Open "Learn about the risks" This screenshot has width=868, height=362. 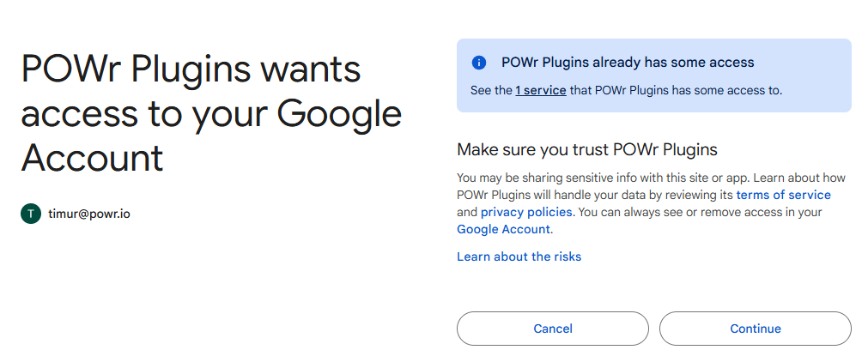(x=519, y=256)
